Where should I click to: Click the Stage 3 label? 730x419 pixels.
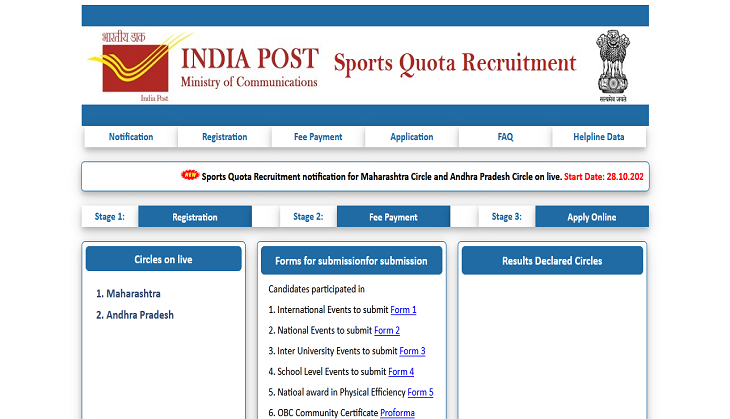(507, 216)
